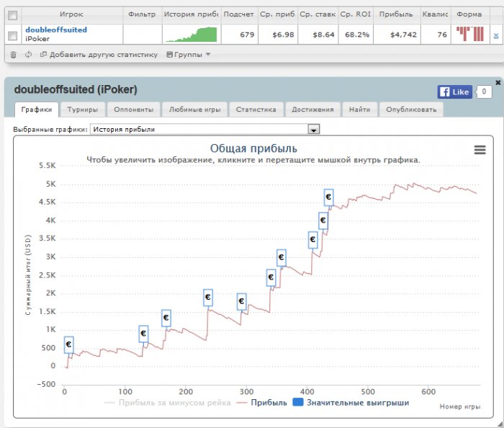The height and width of the screenshot is (428, 504).
Task: Click the trash delete icon
Action: 14,54
